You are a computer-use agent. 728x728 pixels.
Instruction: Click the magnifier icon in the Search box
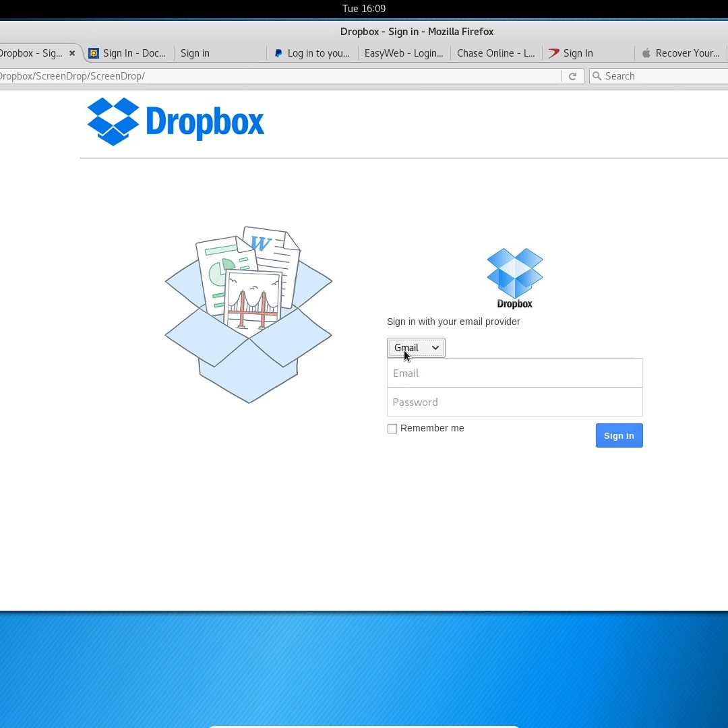597,76
